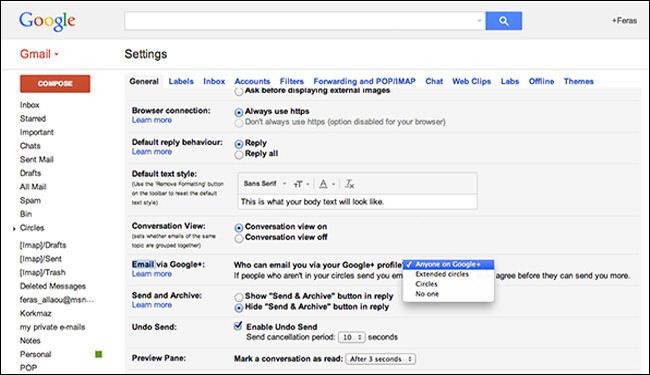This screenshot has height=375, width=650.
Task: Open the Starred folder
Action: point(33,119)
